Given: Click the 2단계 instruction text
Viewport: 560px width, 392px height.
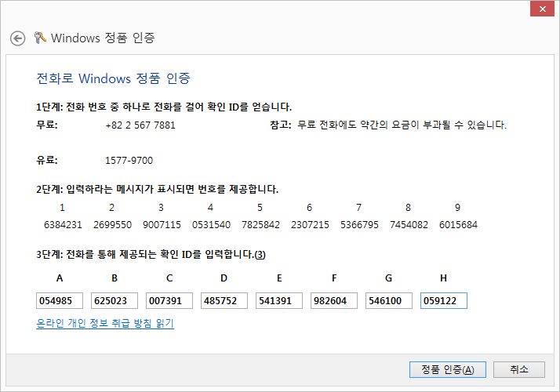Looking at the screenshot, I should click(x=157, y=189).
